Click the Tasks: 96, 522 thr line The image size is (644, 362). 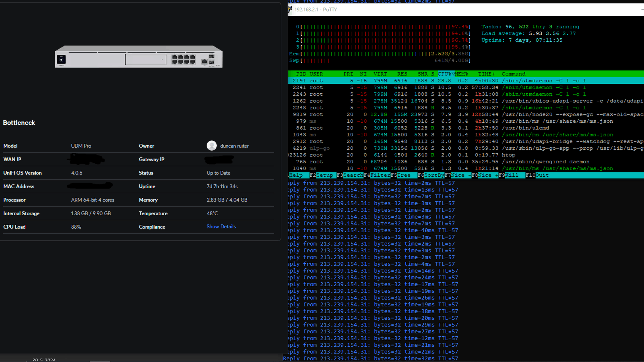coord(530,27)
